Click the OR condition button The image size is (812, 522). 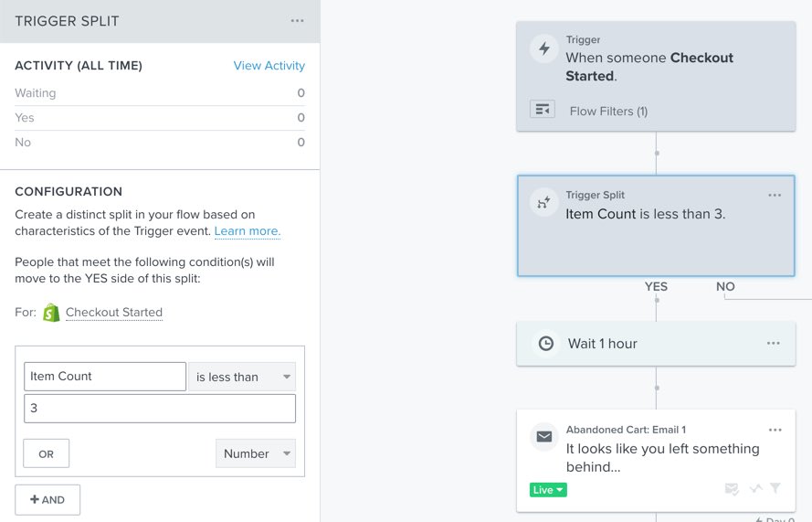pos(46,453)
